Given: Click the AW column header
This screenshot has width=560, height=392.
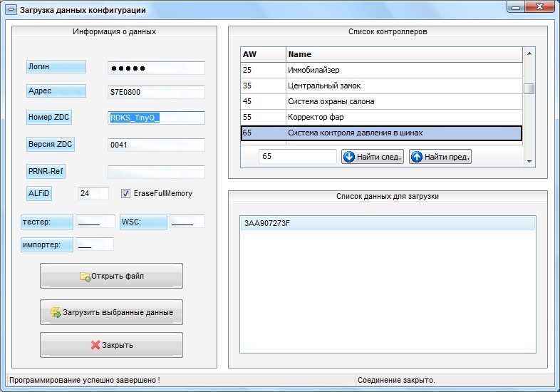Looking at the screenshot, I should coord(263,54).
